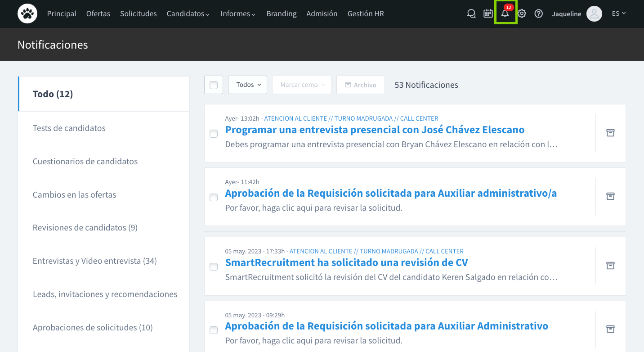
Task: Go to the Ofertas menu item
Action: (x=98, y=14)
